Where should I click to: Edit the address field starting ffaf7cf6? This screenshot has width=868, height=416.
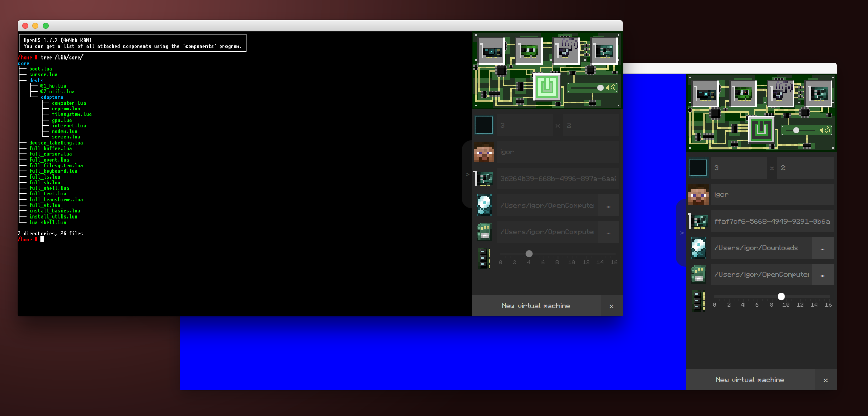coord(772,221)
